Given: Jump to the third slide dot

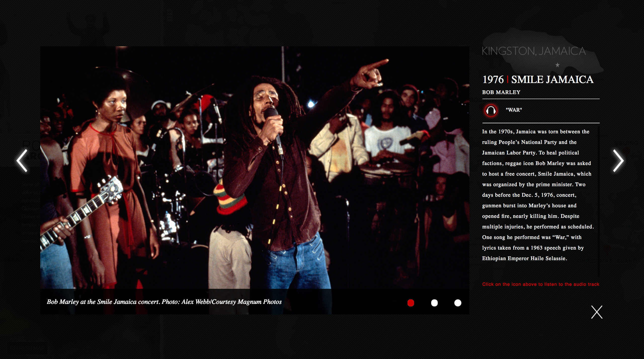Looking at the screenshot, I should (x=458, y=303).
